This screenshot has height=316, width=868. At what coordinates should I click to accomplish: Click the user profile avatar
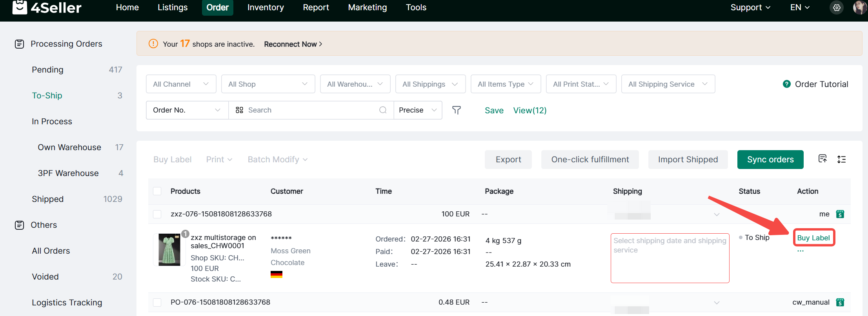point(859,7)
